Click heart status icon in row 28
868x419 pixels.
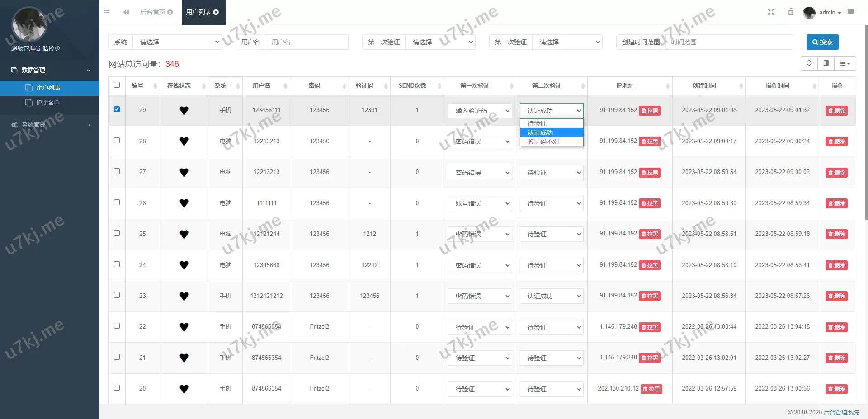pyautogui.click(x=184, y=141)
